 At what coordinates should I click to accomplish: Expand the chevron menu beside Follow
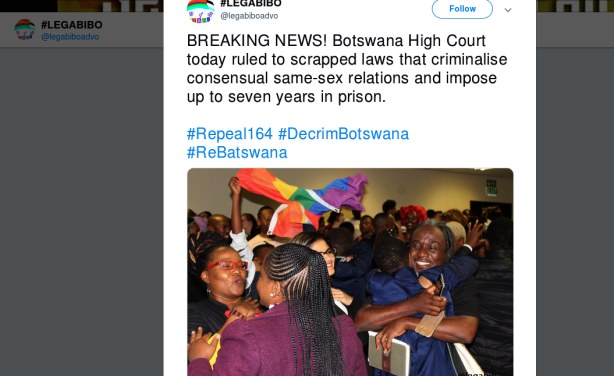click(x=508, y=10)
